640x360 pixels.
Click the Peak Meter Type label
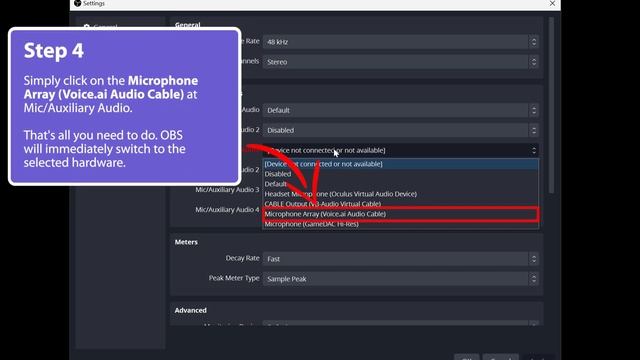click(x=234, y=278)
